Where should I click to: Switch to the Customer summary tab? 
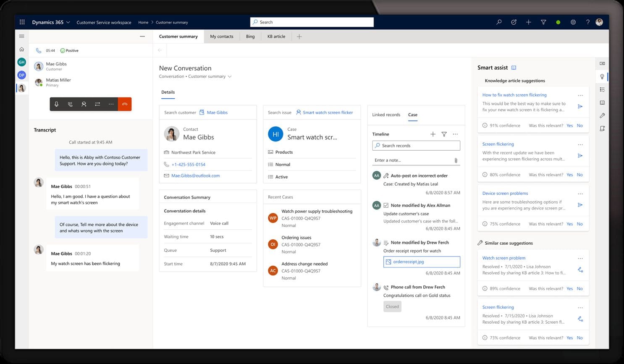click(x=178, y=37)
